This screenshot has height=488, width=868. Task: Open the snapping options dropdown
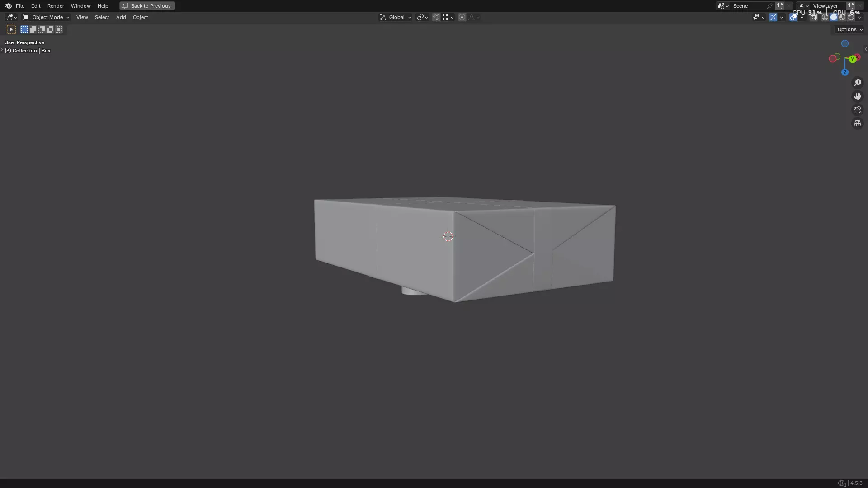click(448, 17)
